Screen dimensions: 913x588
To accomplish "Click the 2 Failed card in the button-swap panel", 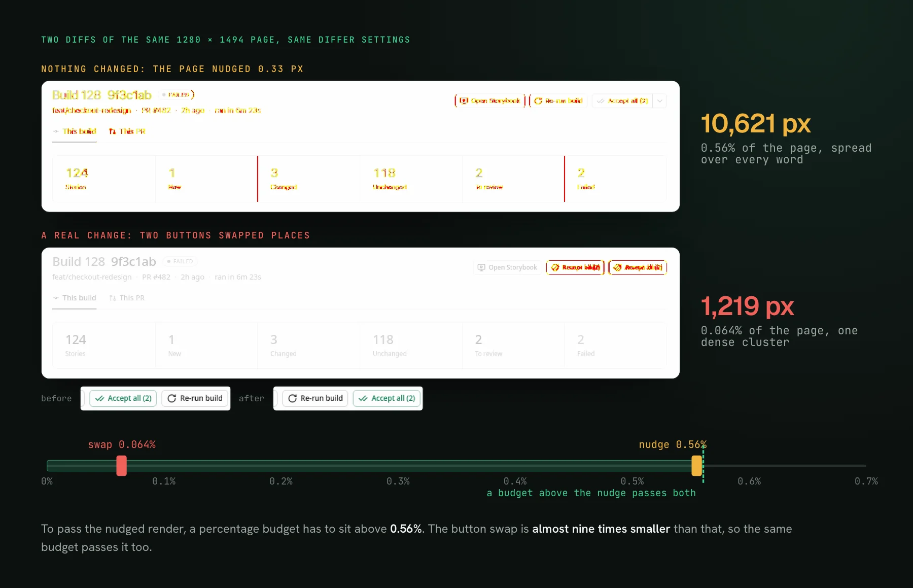I will (615, 345).
